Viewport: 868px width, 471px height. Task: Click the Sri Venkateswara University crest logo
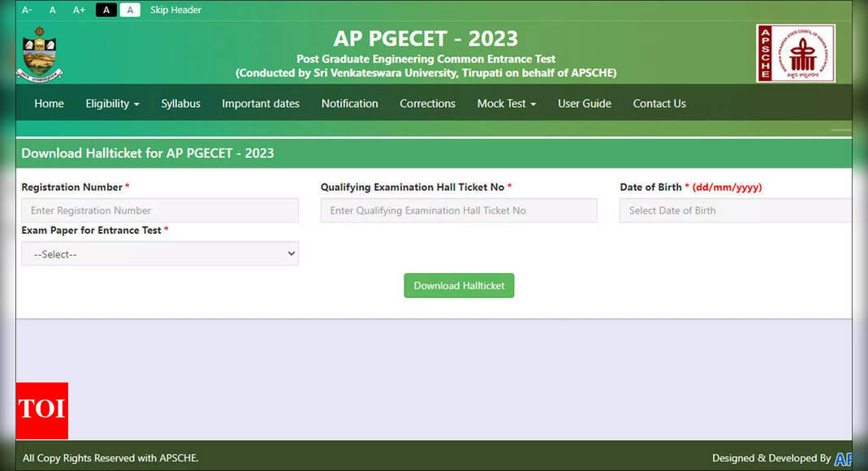click(39, 54)
